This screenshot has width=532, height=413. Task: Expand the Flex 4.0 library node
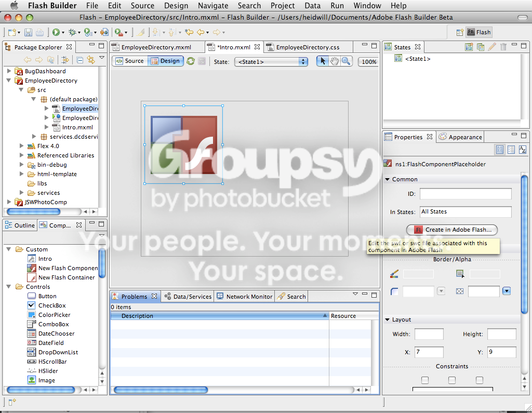point(22,146)
